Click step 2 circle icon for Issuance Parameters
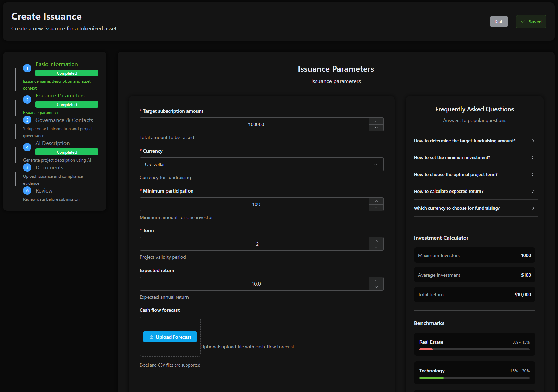The image size is (558, 392). click(27, 100)
